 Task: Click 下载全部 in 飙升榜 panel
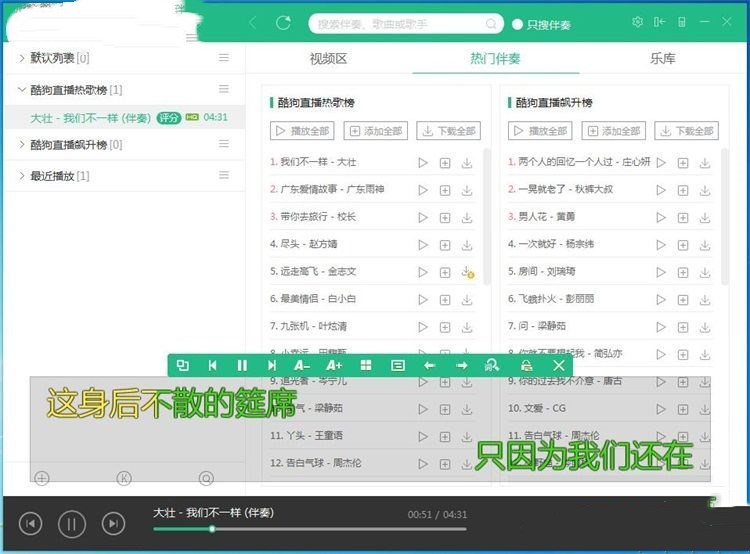tap(687, 131)
